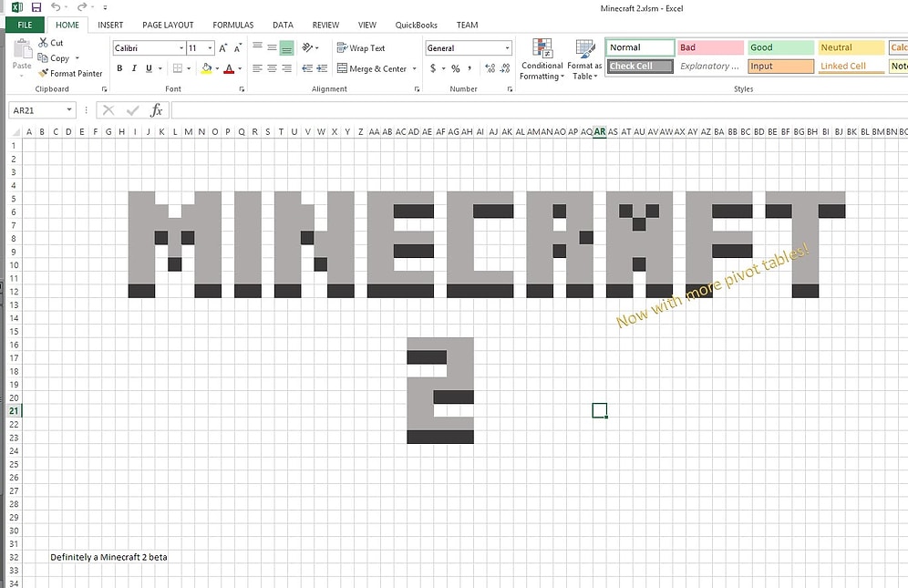Click the Insert Function fx icon

tap(157, 110)
